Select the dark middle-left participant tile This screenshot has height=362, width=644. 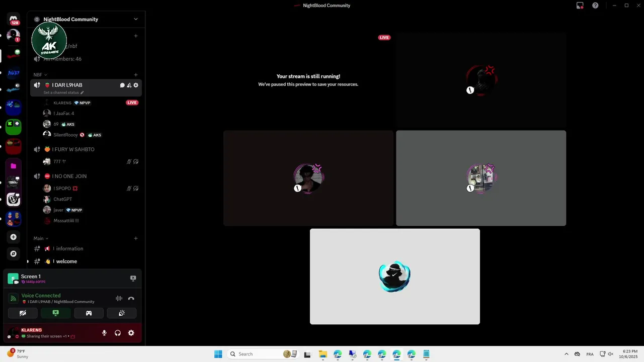coord(308,178)
